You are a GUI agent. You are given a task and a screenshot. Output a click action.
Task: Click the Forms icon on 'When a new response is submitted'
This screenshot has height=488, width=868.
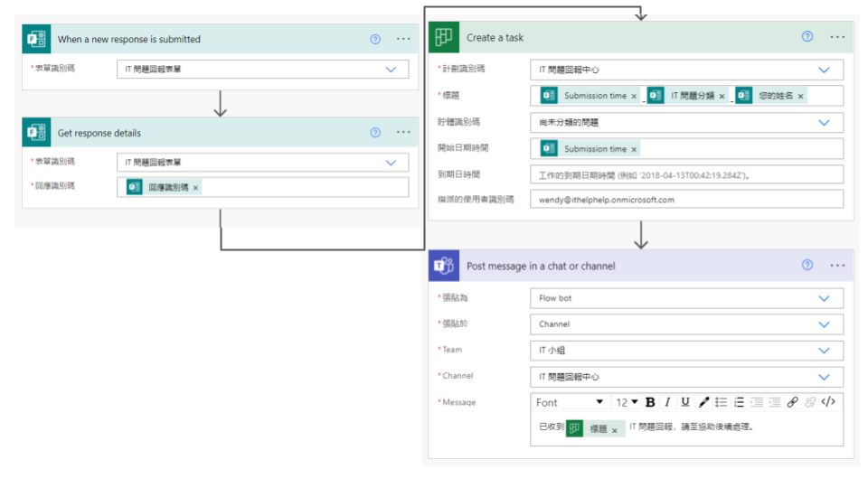click(36, 39)
